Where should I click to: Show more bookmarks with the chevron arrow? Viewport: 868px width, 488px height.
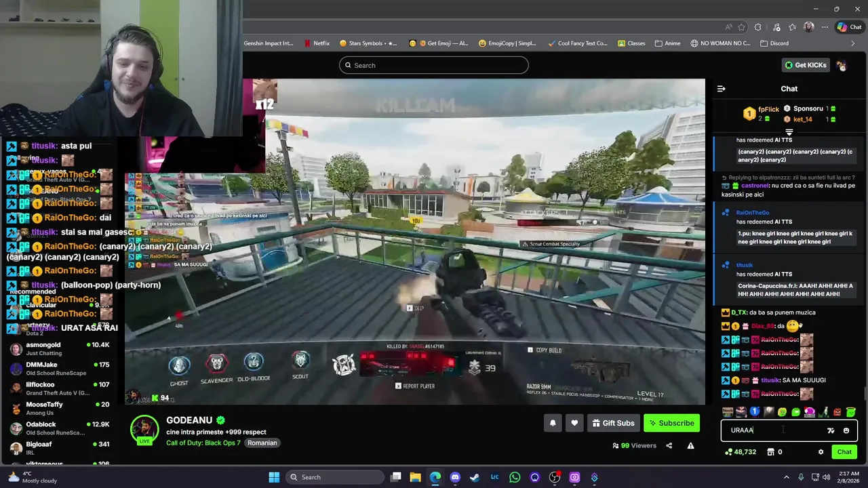pos(852,43)
